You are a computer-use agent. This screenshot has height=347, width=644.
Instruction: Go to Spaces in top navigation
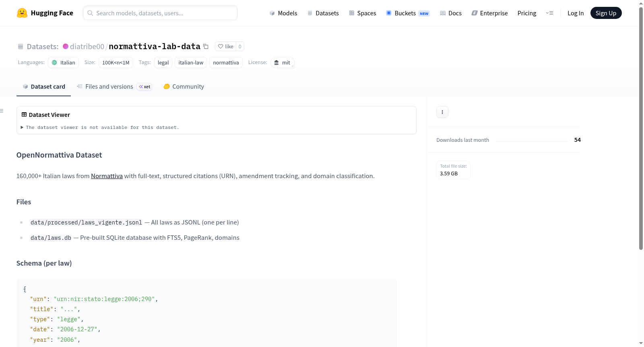(362, 13)
